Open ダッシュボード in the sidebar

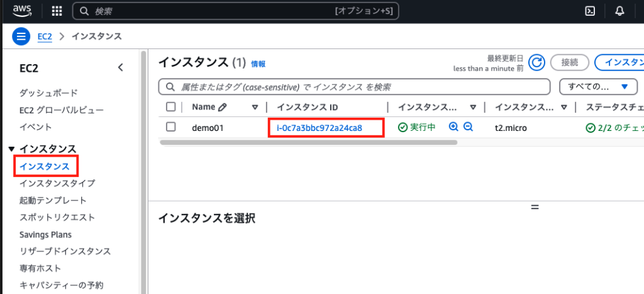[48, 93]
